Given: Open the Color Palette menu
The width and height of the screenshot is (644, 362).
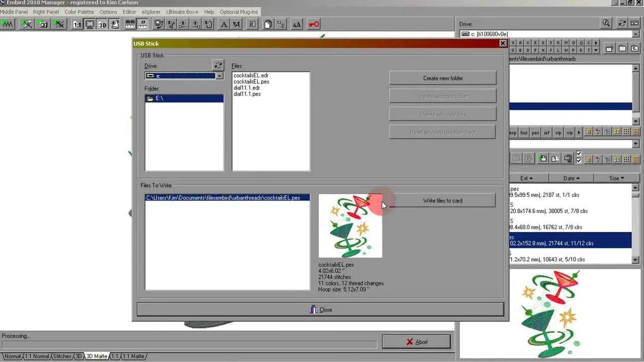Looking at the screenshot, I should coord(79,12).
